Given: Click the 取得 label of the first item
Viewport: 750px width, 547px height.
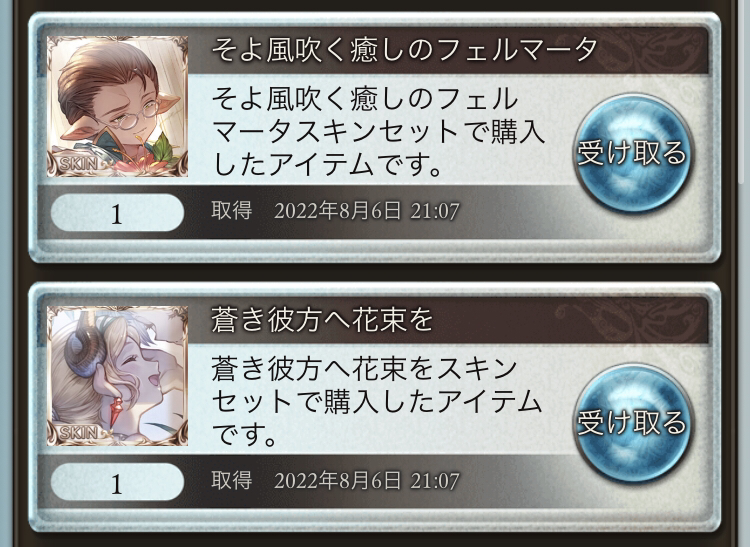Looking at the screenshot, I should point(232,210).
